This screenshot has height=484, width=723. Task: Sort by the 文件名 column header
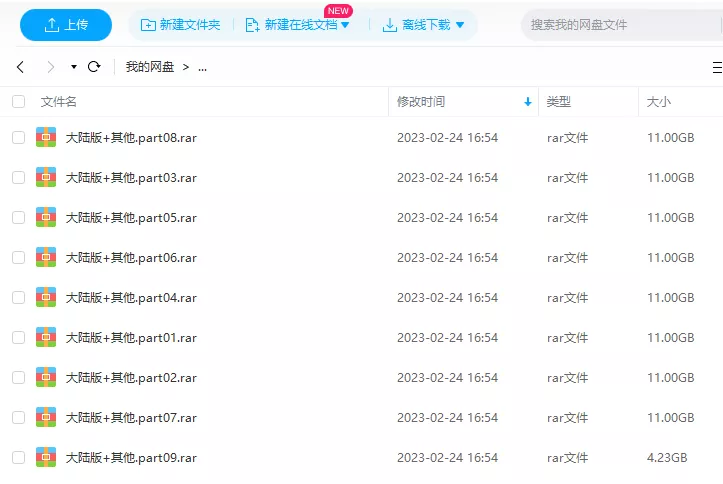point(58,102)
